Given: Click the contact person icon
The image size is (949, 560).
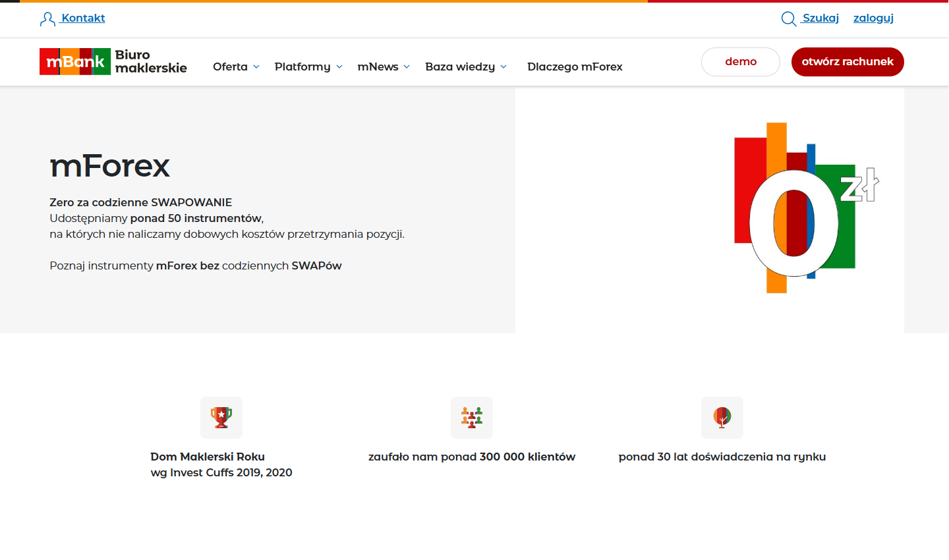Looking at the screenshot, I should 47,19.
